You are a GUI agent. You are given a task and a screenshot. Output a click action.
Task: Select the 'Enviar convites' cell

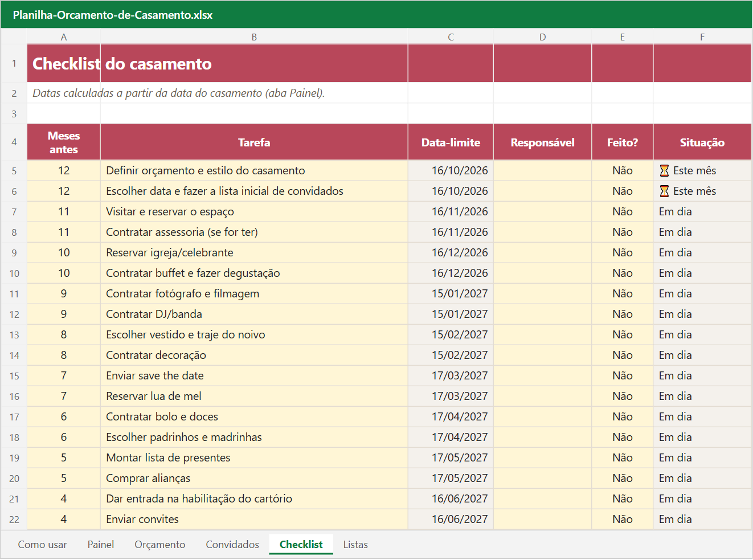click(254, 520)
